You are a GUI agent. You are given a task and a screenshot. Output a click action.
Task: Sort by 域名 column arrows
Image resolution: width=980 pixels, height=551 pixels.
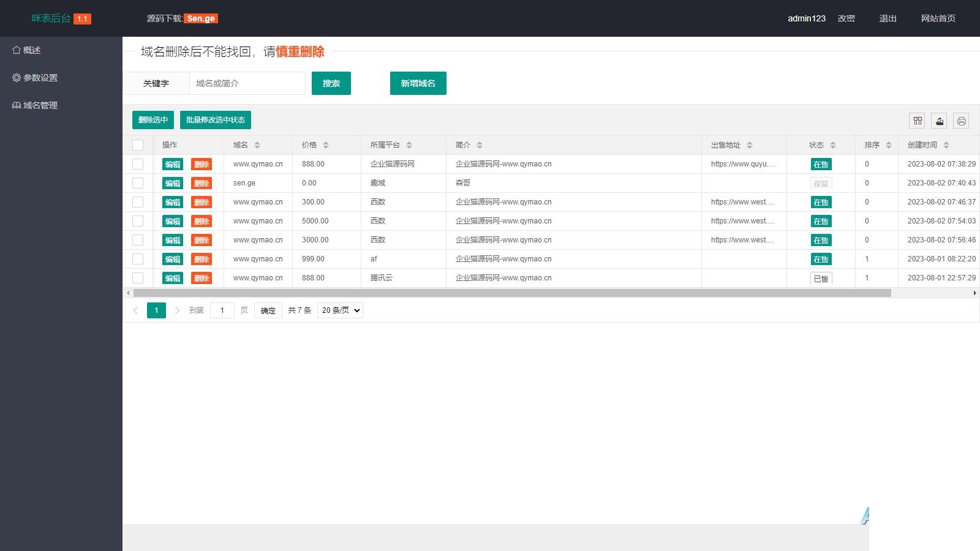pyautogui.click(x=257, y=145)
